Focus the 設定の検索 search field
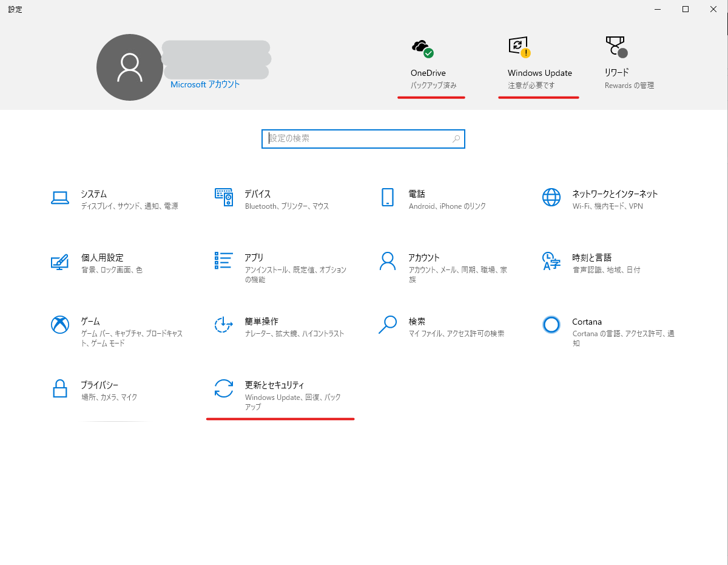The height and width of the screenshot is (565, 728). pyautogui.click(x=363, y=139)
